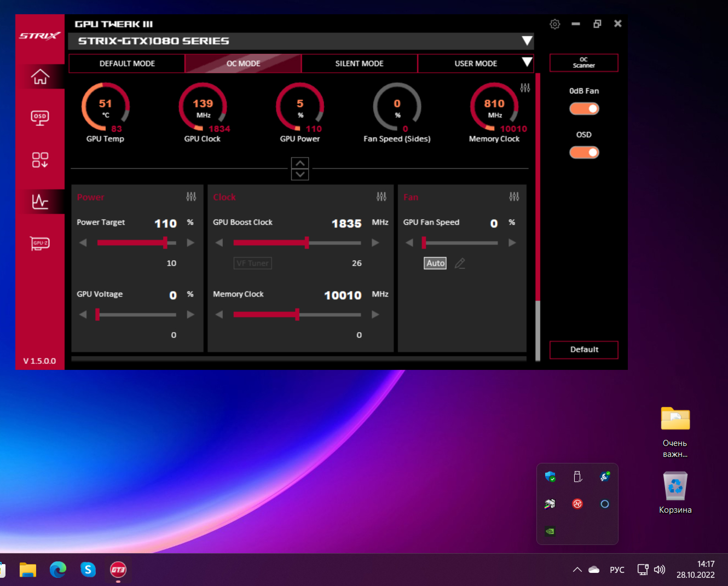Click the GPU Temp gauge

point(105,113)
